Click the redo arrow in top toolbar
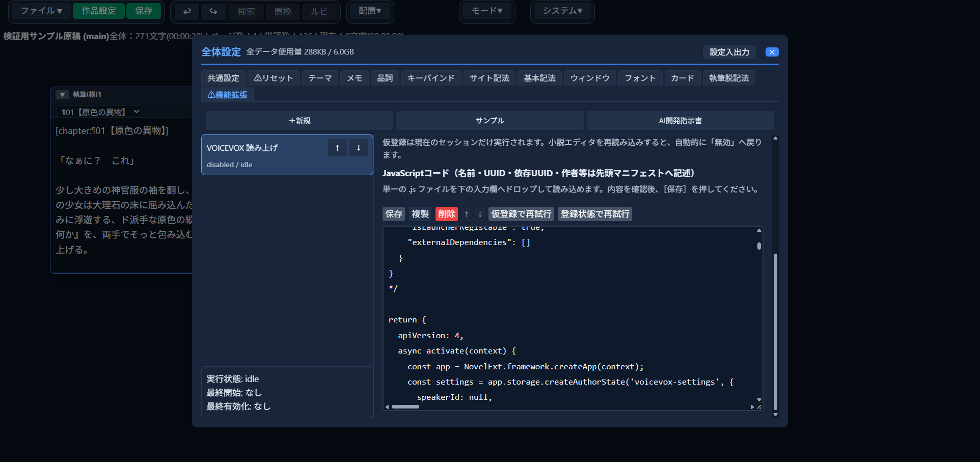 pos(213,11)
